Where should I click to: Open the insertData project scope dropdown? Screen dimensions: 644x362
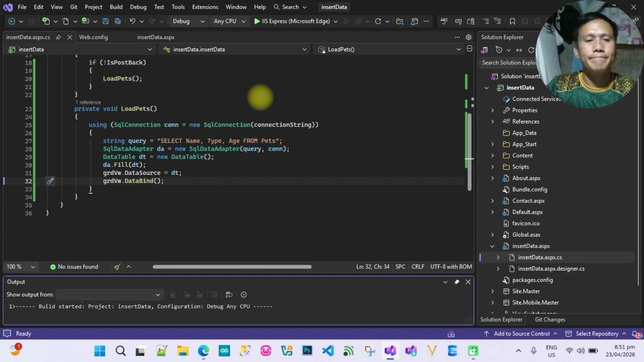click(80, 49)
